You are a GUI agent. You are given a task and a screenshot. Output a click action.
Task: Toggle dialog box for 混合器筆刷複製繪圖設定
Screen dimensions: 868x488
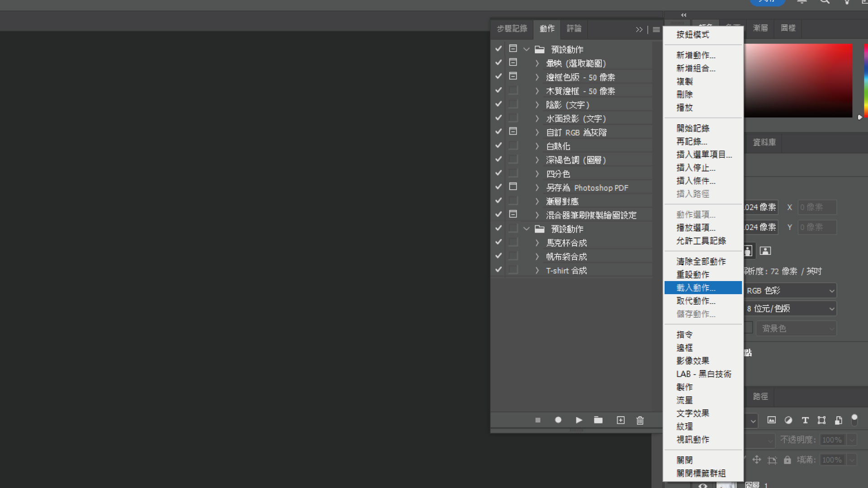[513, 214]
